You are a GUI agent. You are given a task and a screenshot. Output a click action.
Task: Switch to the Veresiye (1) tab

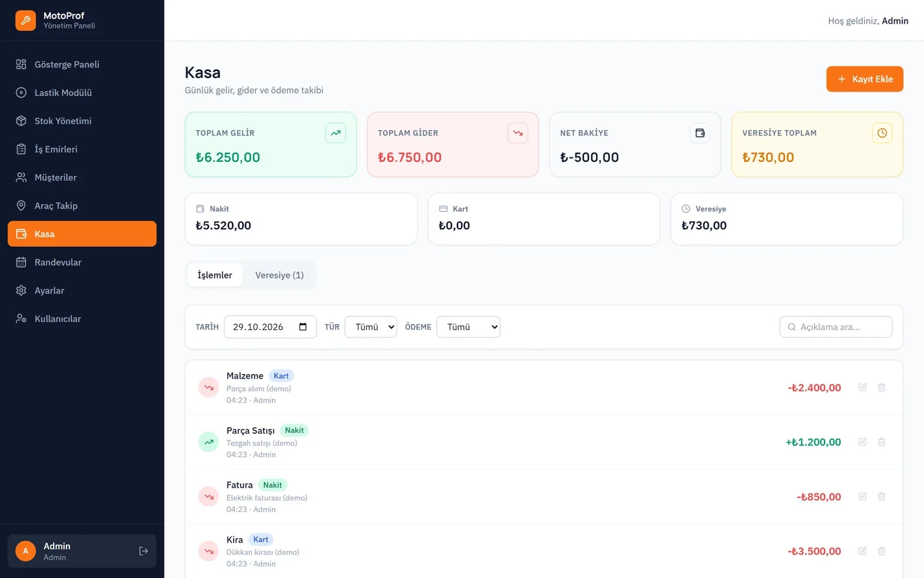click(x=280, y=275)
